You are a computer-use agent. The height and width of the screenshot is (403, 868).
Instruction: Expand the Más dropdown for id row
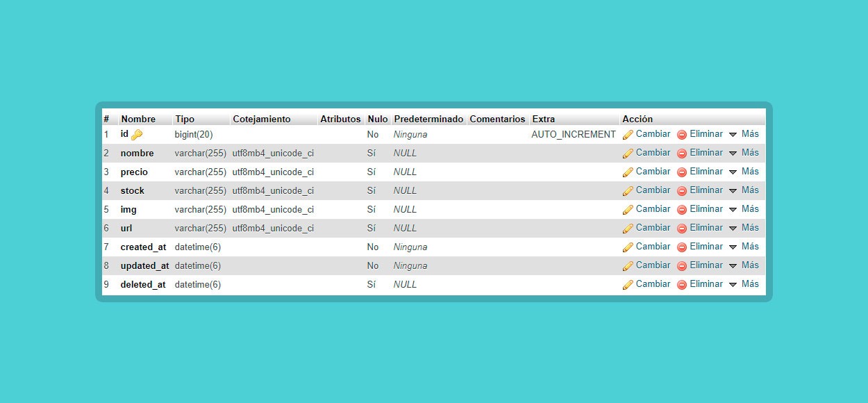point(744,134)
